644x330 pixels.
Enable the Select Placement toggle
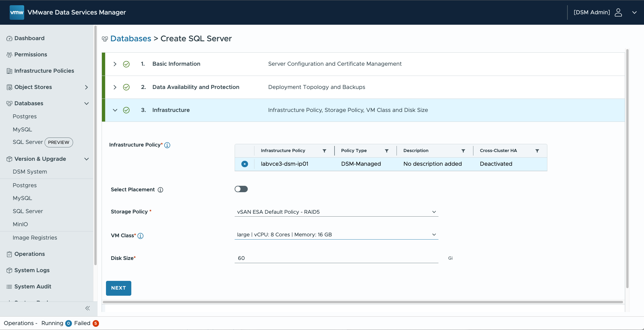241,189
